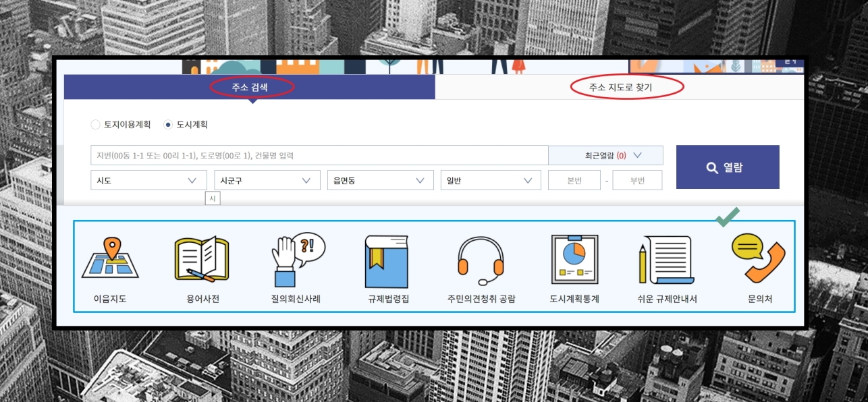Expand the 시군구 dropdown
The width and height of the screenshot is (868, 402).
[x=267, y=180]
